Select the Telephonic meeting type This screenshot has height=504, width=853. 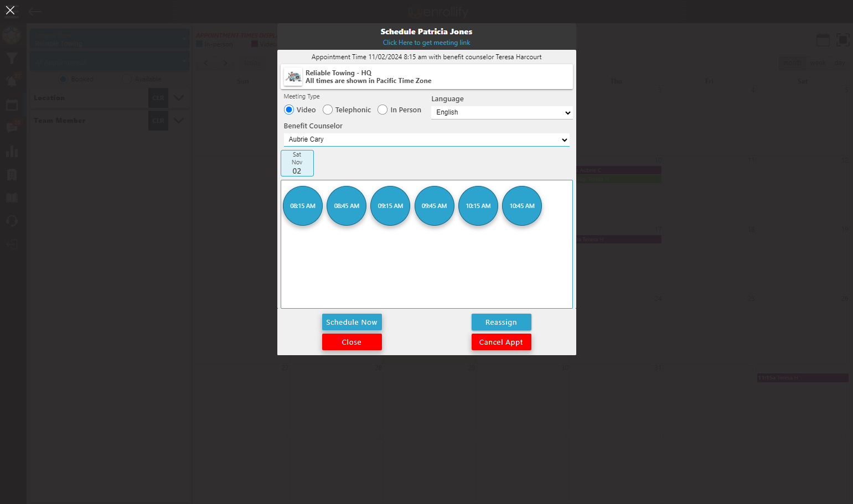pos(328,110)
